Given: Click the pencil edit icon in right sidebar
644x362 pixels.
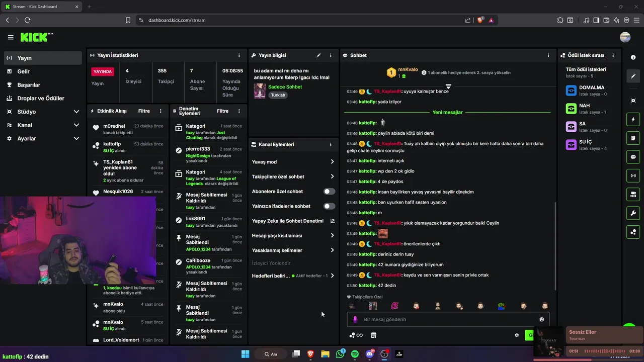Looking at the screenshot, I should 633,76.
